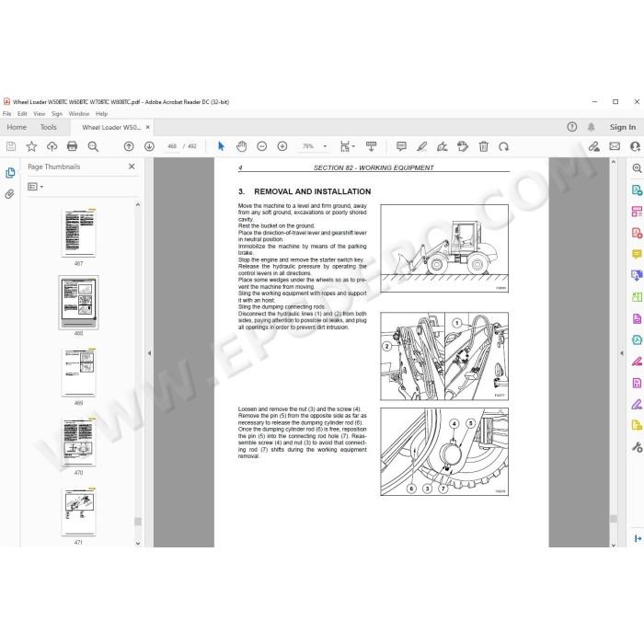
Task: Open the File menu
Action: pos(7,114)
